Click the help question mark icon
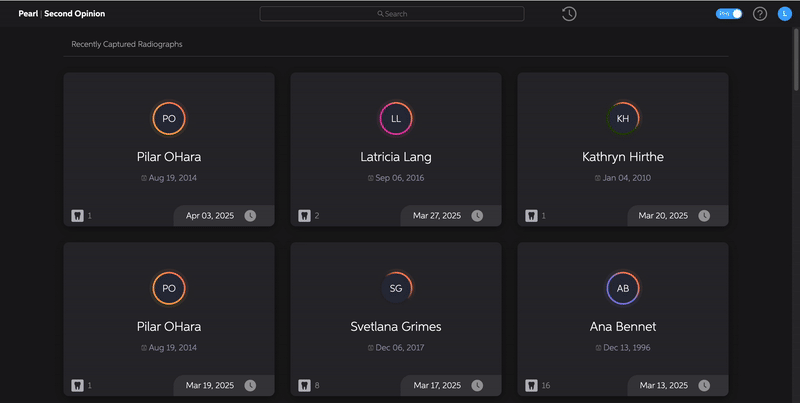This screenshot has height=403, width=800. [x=760, y=14]
